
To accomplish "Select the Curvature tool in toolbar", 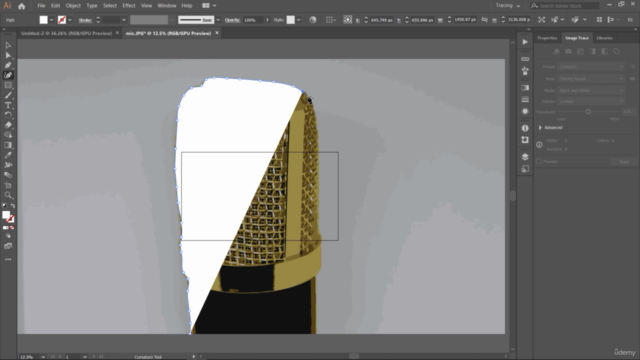I will (8, 75).
